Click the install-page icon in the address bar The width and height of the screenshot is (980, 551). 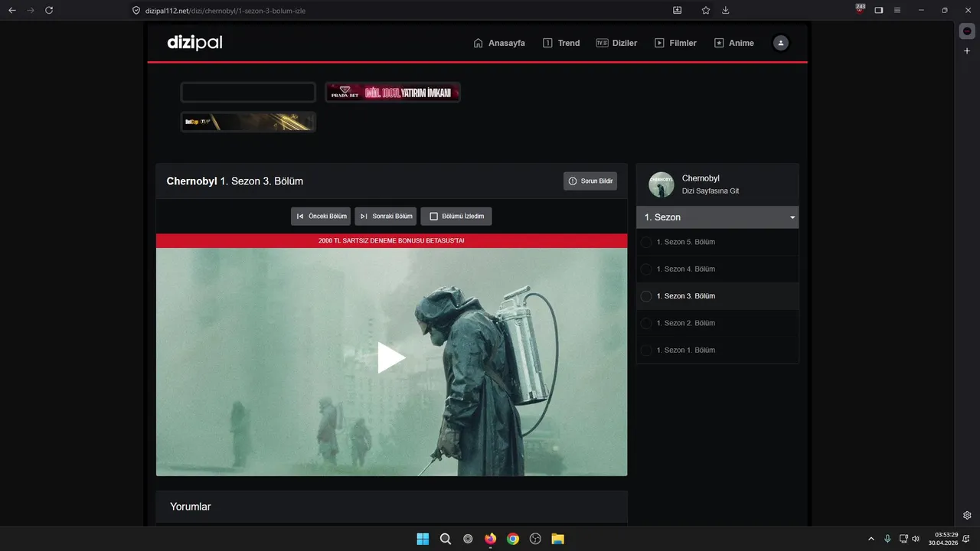(x=677, y=10)
